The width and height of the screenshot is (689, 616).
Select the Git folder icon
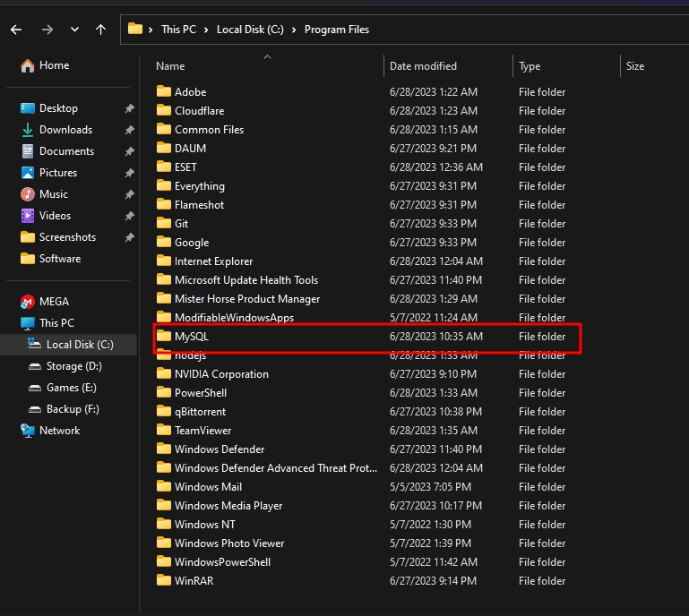pyautogui.click(x=164, y=224)
